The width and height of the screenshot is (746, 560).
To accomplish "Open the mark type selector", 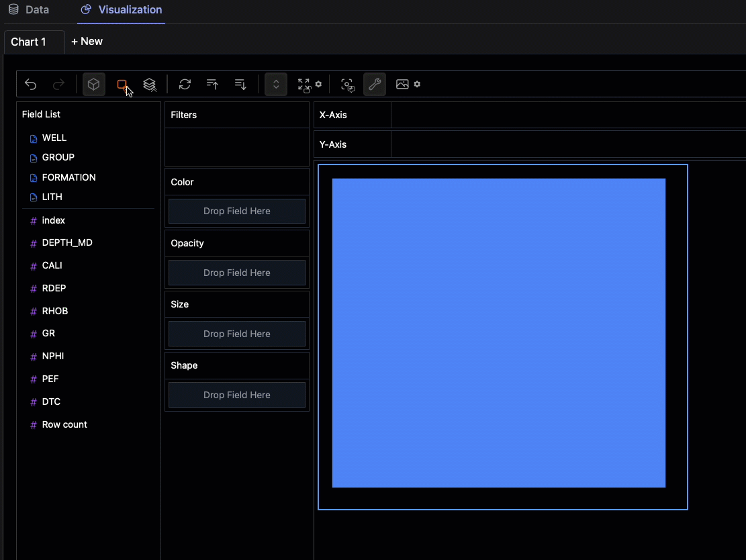I will click(122, 85).
